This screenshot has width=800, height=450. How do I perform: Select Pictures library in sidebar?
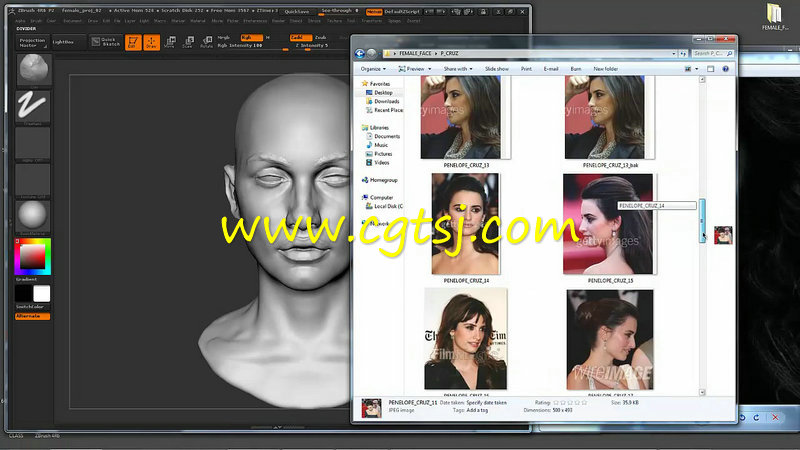click(x=383, y=154)
